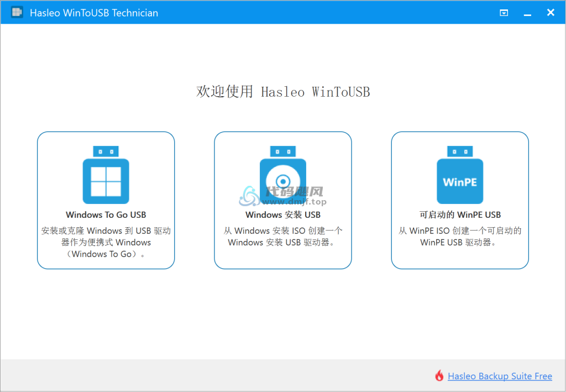Open the Hasleo Backup Suite Free link
This screenshot has width=566, height=392.
tap(500, 376)
